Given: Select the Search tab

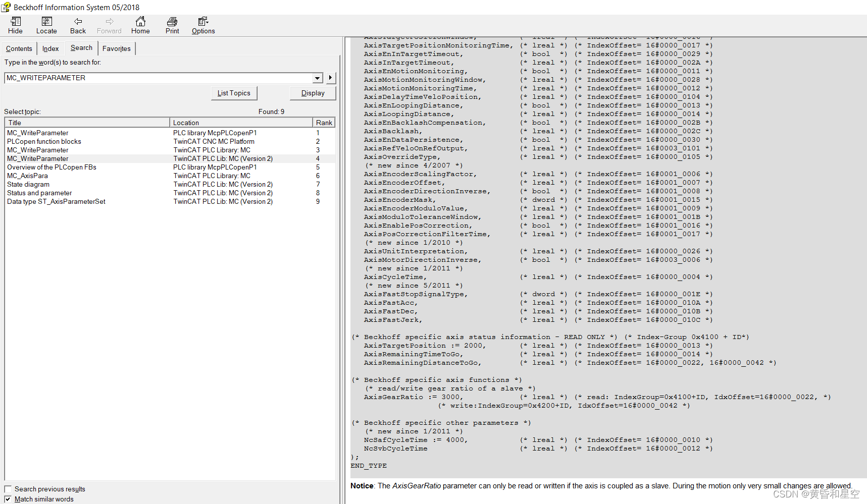Looking at the screenshot, I should pyautogui.click(x=81, y=47).
